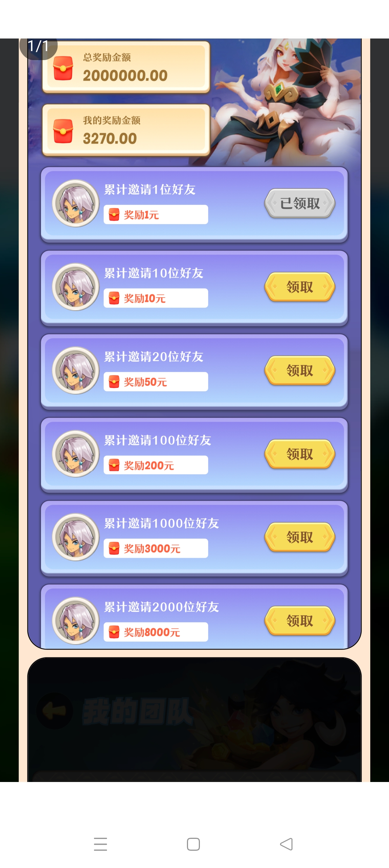Tap the fox girl character illustration
389x868 pixels.
(288, 103)
